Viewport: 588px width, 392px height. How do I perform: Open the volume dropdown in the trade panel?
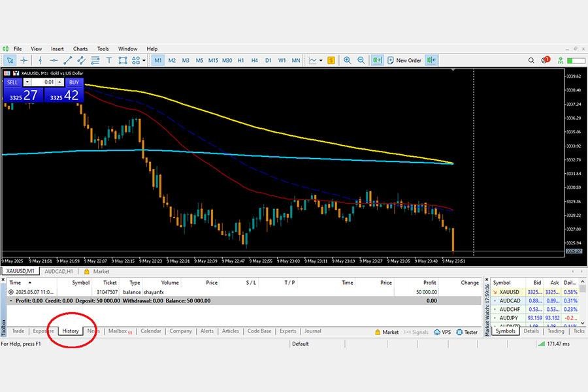click(x=27, y=82)
